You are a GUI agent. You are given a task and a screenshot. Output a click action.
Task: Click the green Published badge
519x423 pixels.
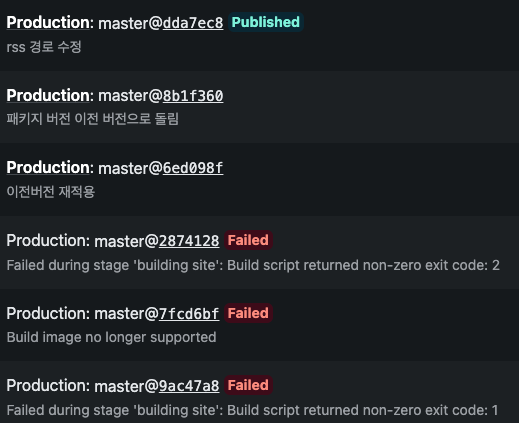[266, 22]
